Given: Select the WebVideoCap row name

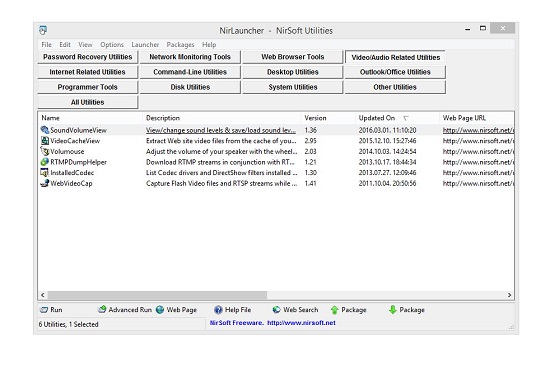Looking at the screenshot, I should point(71,183).
